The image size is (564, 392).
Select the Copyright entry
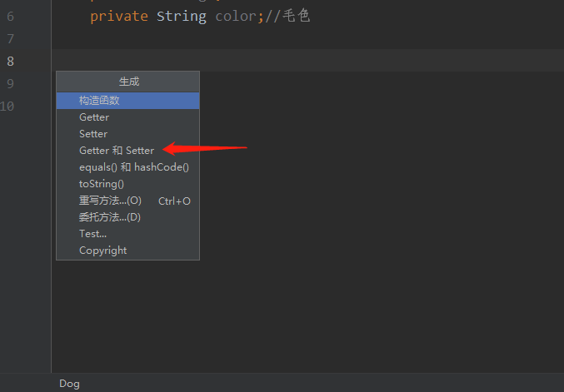pos(103,251)
